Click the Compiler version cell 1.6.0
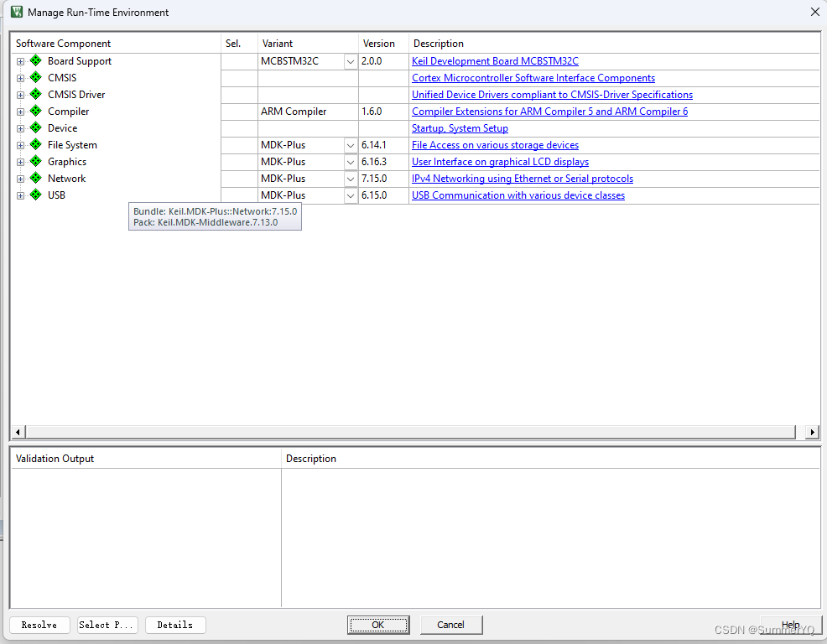 383,112
